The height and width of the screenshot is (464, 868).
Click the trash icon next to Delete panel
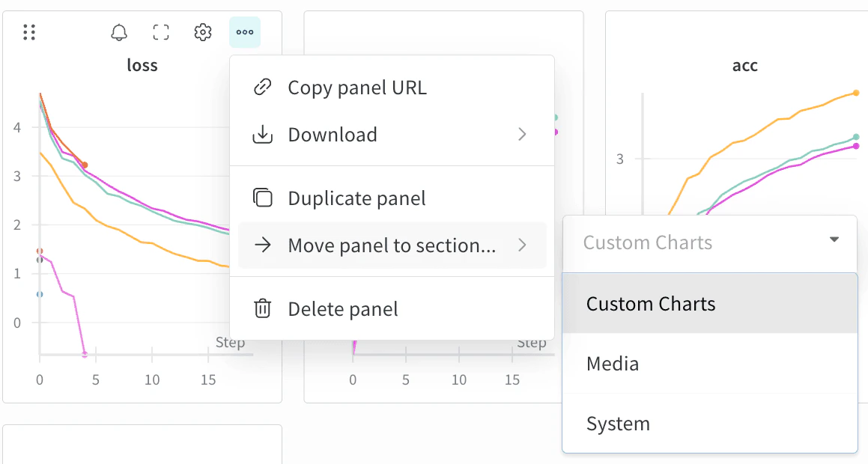pyautogui.click(x=261, y=308)
